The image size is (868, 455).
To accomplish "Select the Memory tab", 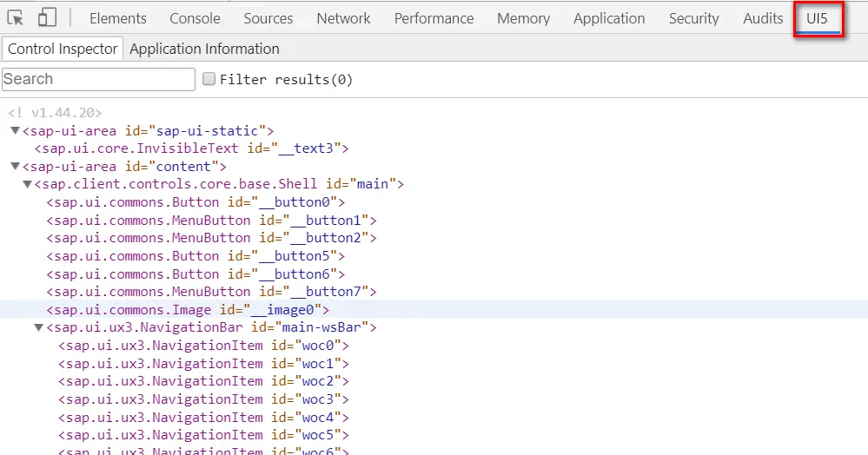I will coord(523,18).
